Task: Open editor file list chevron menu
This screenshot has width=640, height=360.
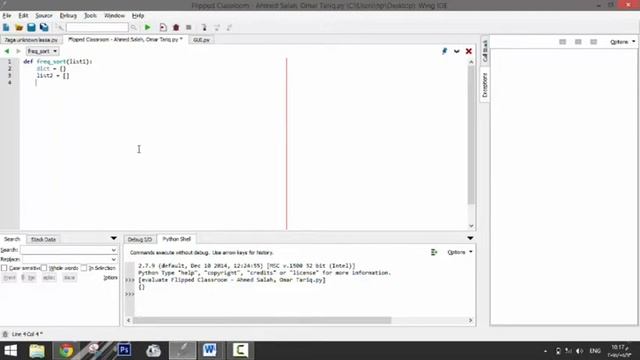Action: point(457,51)
